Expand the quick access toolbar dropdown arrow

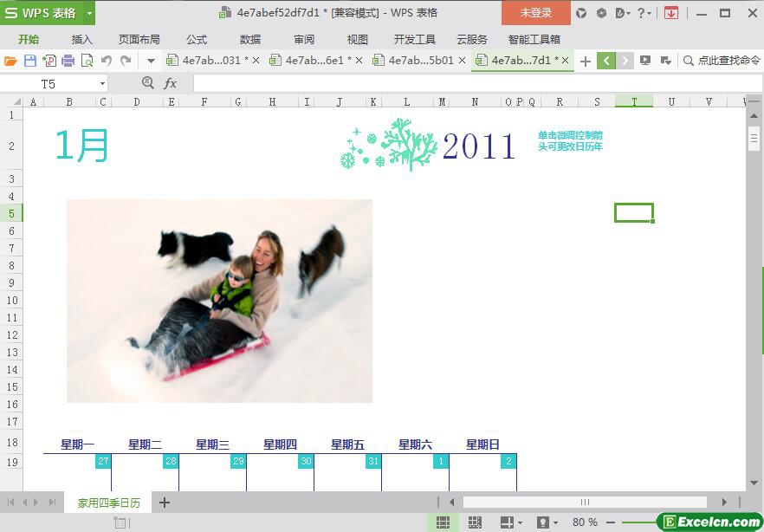click(x=151, y=62)
